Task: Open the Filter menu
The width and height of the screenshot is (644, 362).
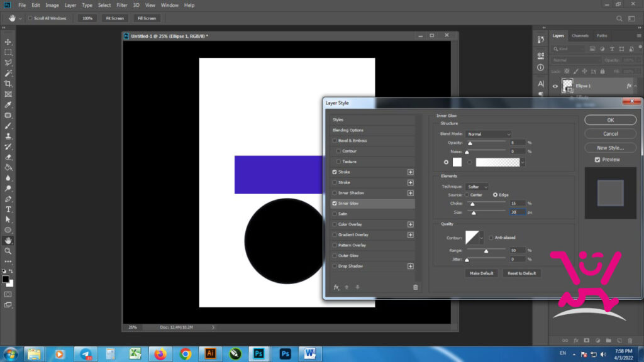Action: [121, 5]
